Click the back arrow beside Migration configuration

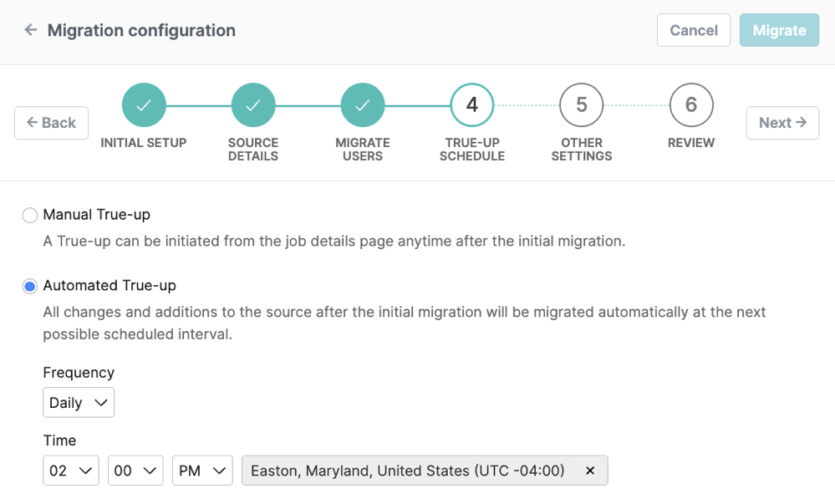[x=31, y=30]
